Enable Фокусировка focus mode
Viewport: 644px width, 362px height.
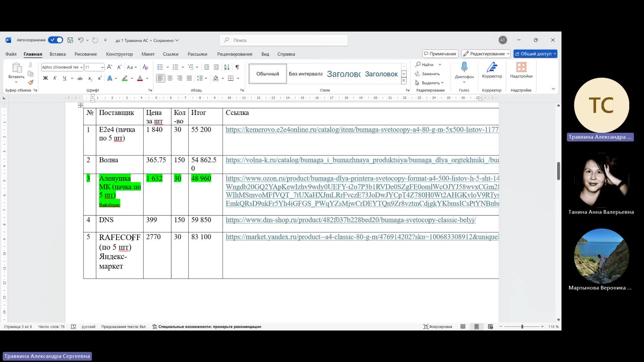(438, 326)
